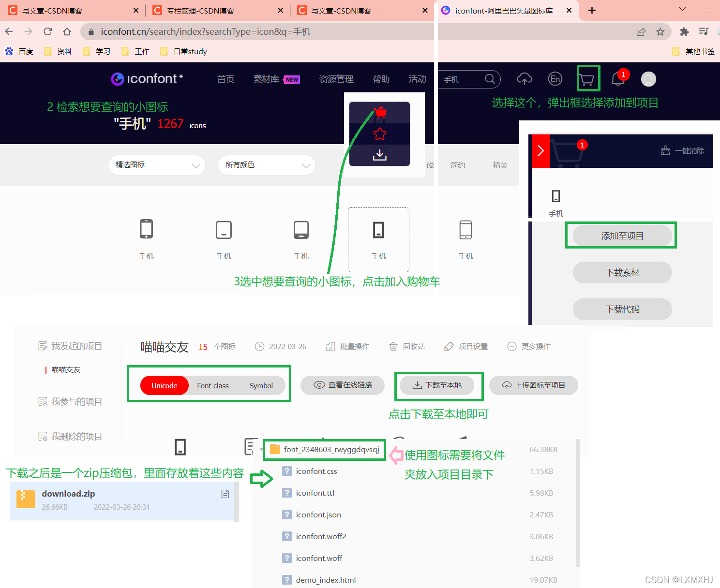This screenshot has width=720, height=588.
Task: Click 上传图标至项目 button
Action: [x=534, y=385]
